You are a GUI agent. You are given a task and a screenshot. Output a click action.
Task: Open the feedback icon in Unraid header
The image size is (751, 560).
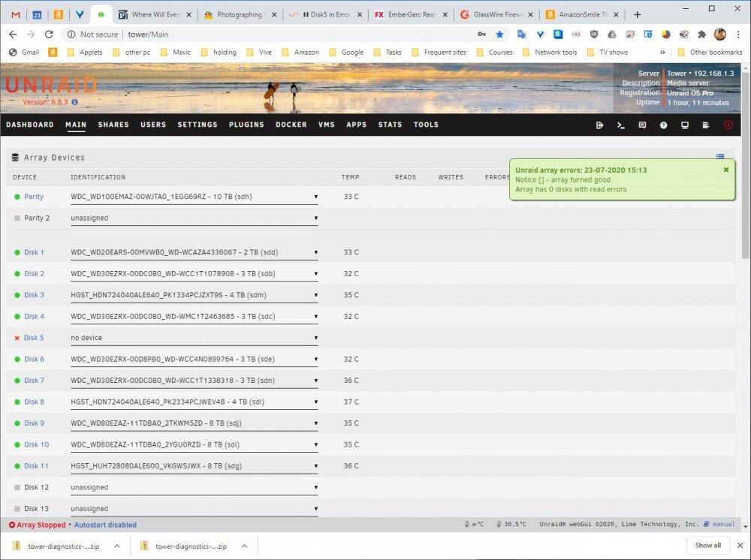(642, 125)
